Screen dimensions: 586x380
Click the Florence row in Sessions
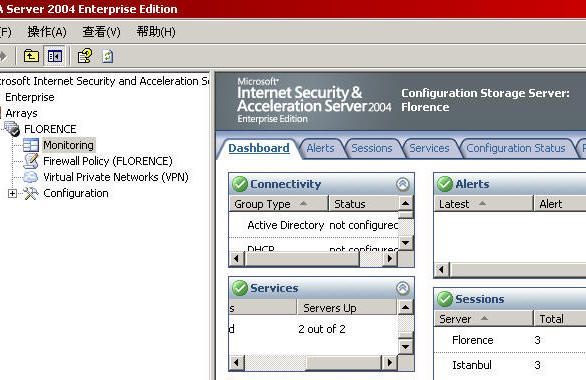(x=510, y=340)
